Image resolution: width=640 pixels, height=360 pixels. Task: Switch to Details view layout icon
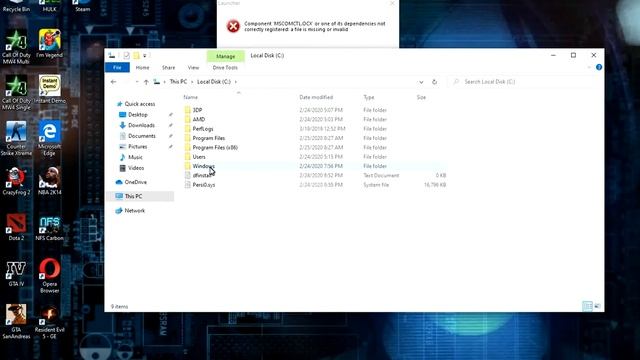[587, 306]
